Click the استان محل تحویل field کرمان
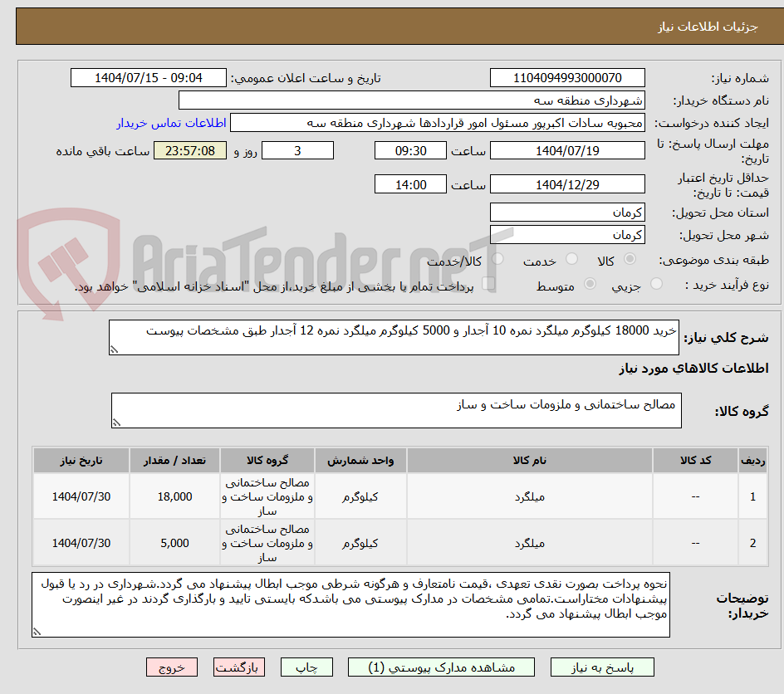Screen dimensions: 784x694 click(567, 213)
